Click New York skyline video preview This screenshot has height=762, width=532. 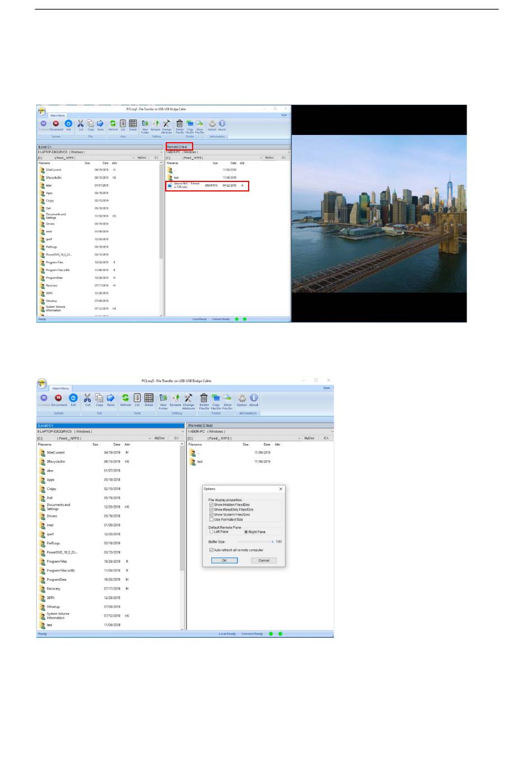[379, 213]
